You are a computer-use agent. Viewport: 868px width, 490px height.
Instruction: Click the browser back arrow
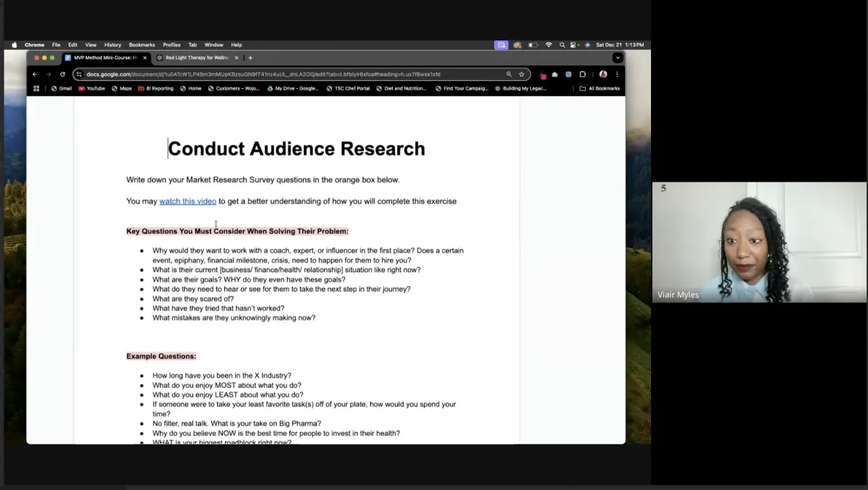[x=35, y=74]
